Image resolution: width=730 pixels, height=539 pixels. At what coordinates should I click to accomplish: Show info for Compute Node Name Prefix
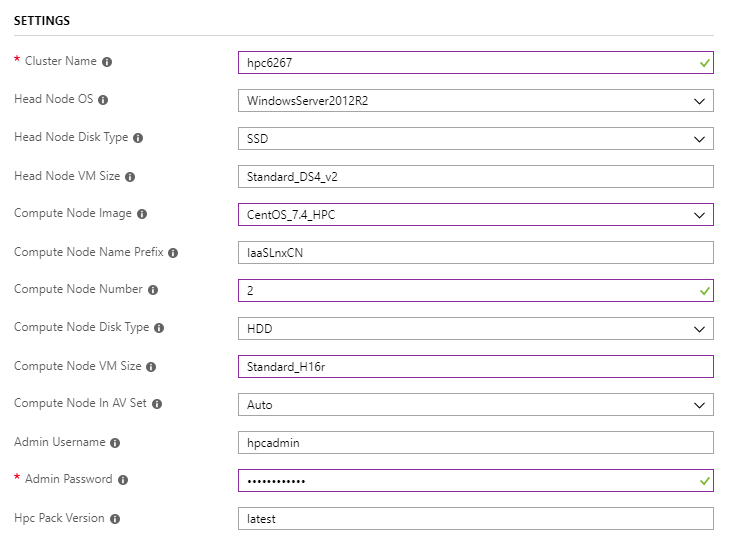[173, 253]
